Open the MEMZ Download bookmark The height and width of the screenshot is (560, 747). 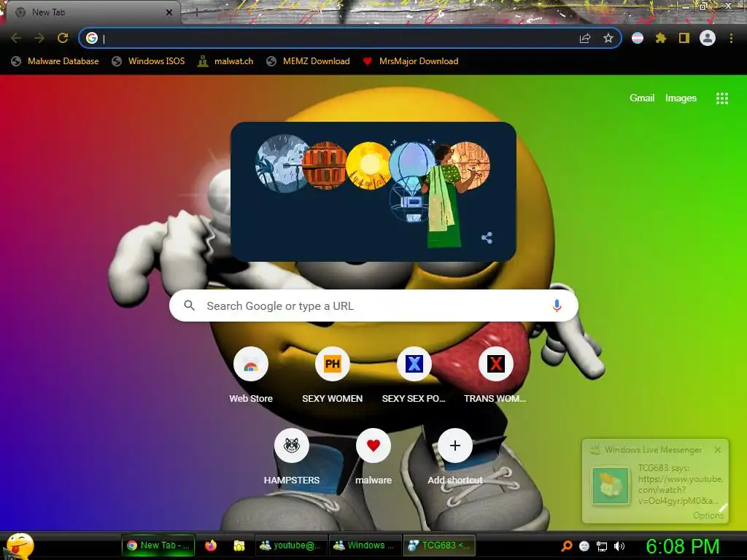click(309, 61)
